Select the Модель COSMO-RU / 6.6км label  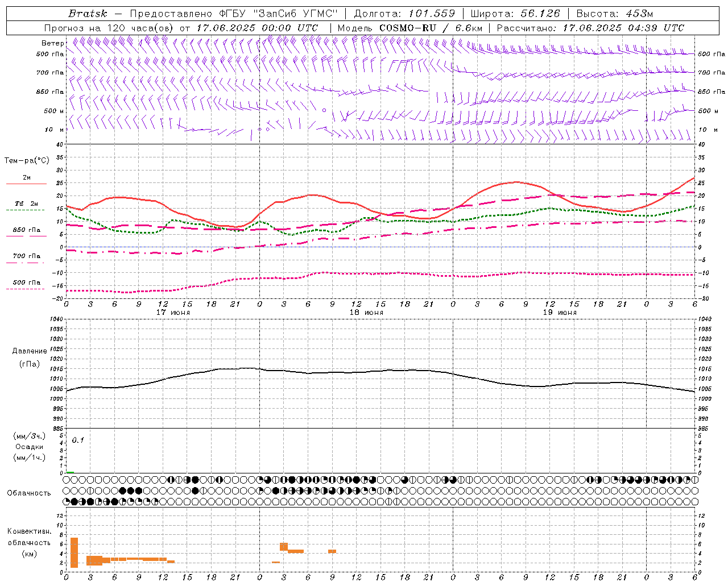[410, 28]
